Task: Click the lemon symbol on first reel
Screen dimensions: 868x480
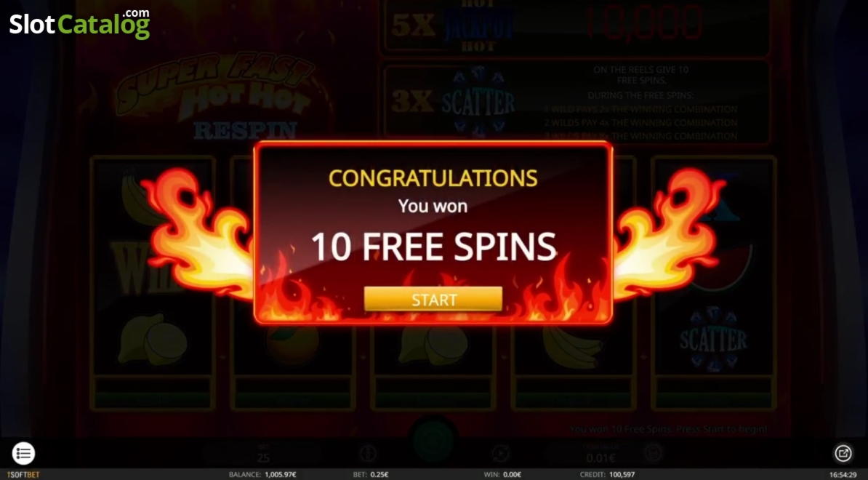Action: tap(152, 340)
